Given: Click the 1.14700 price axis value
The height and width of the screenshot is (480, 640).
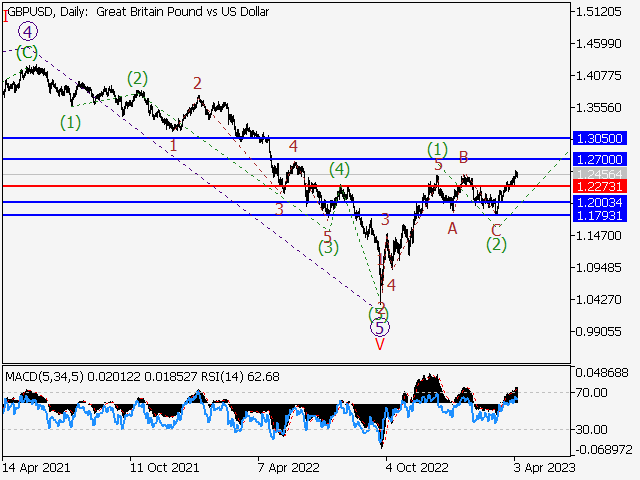Looking at the screenshot, I should 598,236.
